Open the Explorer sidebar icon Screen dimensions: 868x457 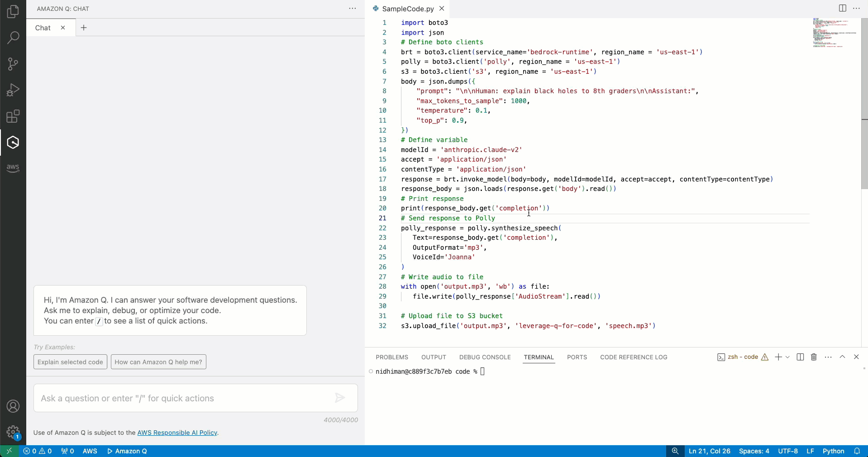click(x=13, y=11)
